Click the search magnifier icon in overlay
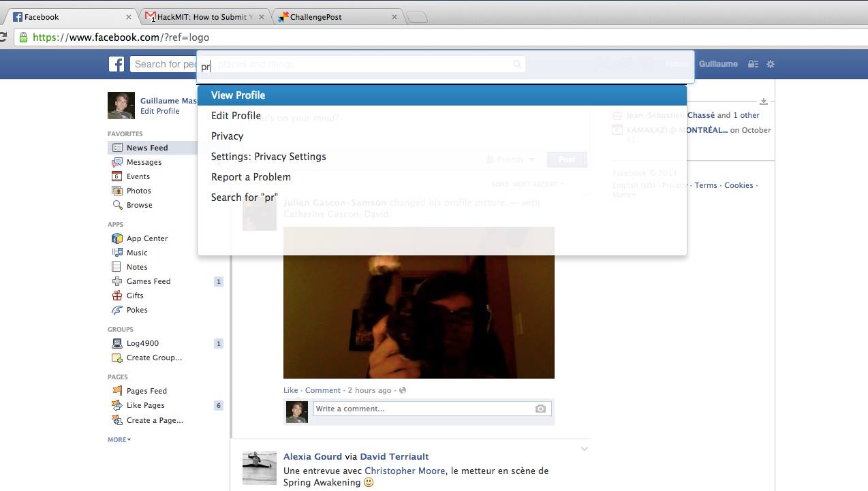Viewport: 868px width, 491px height. (517, 64)
